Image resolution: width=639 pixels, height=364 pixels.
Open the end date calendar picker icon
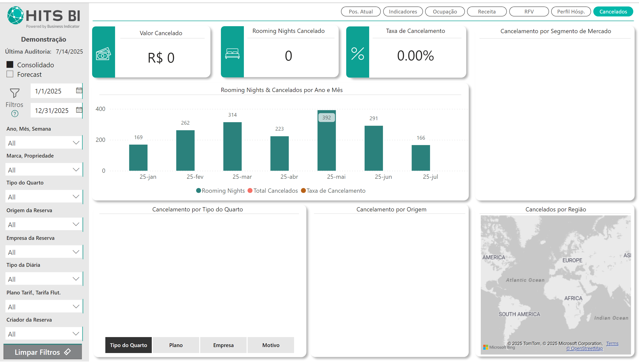click(x=79, y=110)
